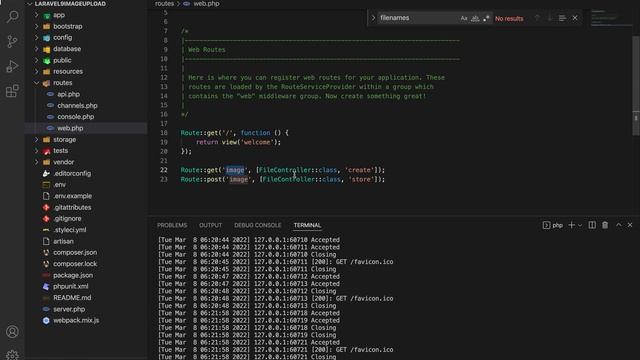Go to next match arrow
Screen dimensions: 640x360
[x=550, y=18]
